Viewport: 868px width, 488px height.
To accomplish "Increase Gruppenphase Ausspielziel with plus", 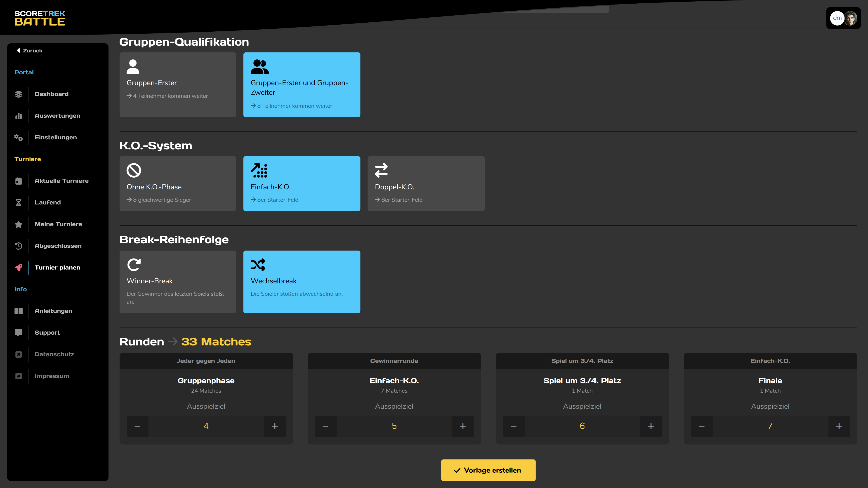I will tap(275, 426).
